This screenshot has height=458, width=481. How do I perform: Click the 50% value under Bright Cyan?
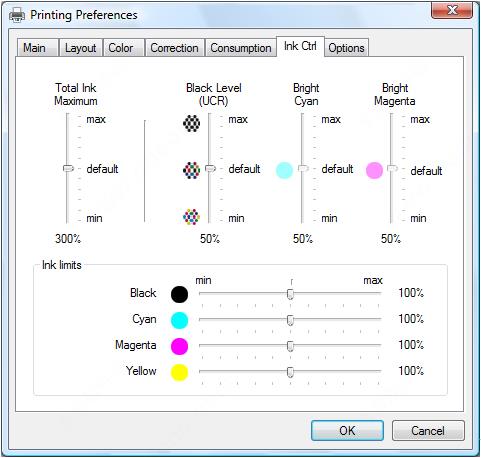[x=303, y=239]
